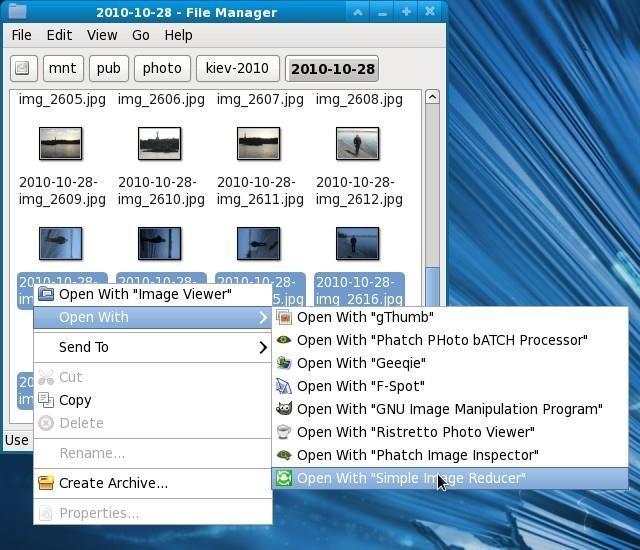
Task: Go to the photo folder path button
Action: pos(162,69)
